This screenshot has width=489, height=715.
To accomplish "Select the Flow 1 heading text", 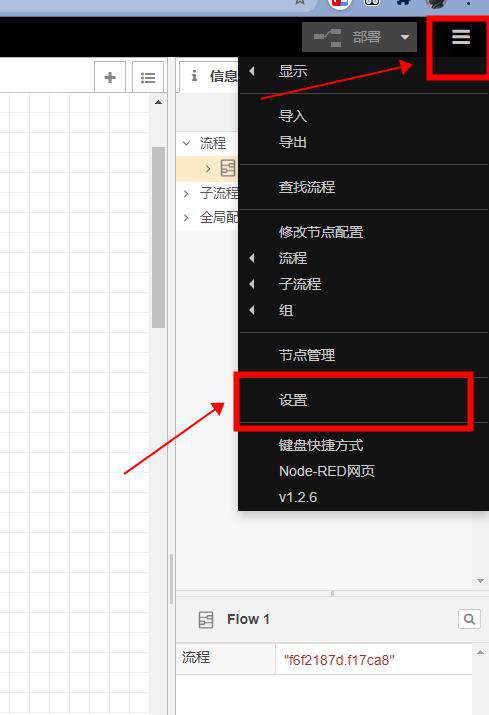I will 248,619.
